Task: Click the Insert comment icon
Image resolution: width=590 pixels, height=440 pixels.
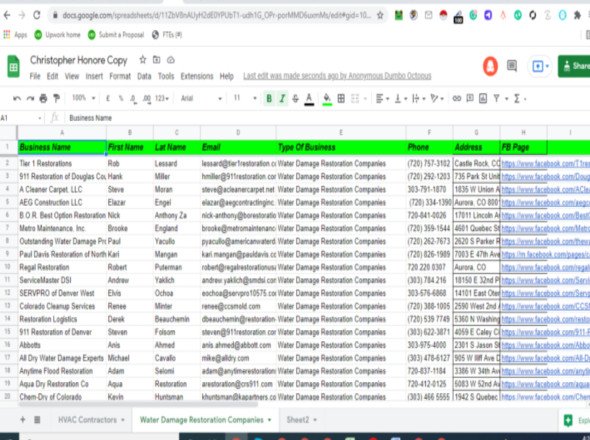Action: pyautogui.click(x=470, y=99)
